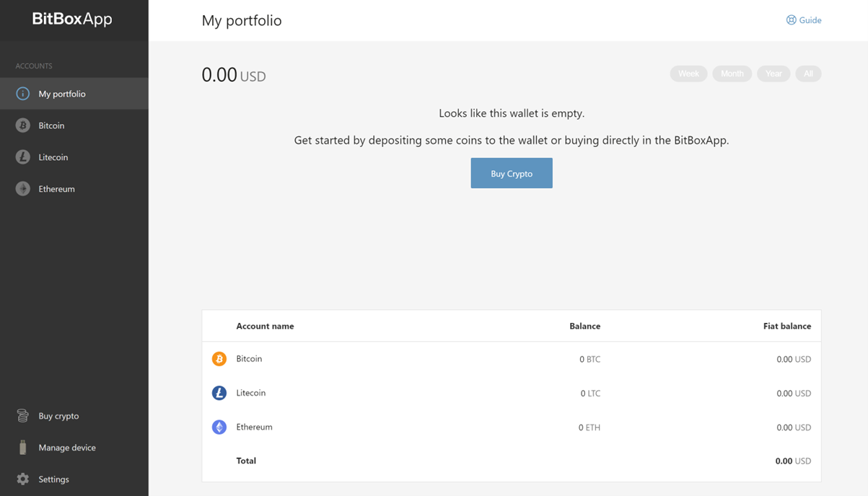Image resolution: width=868 pixels, height=496 pixels.
Task: Click the Buy crypto coins icon
Action: click(22, 416)
